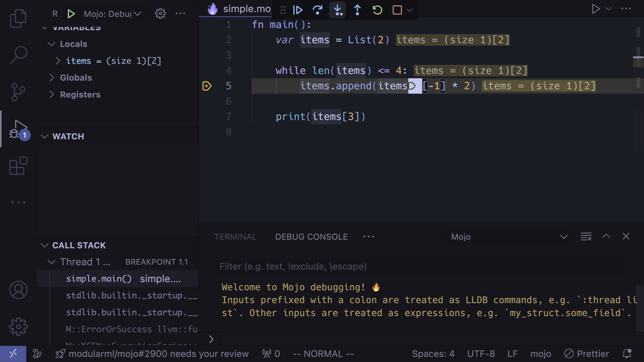Change mojo language mode

point(540,354)
